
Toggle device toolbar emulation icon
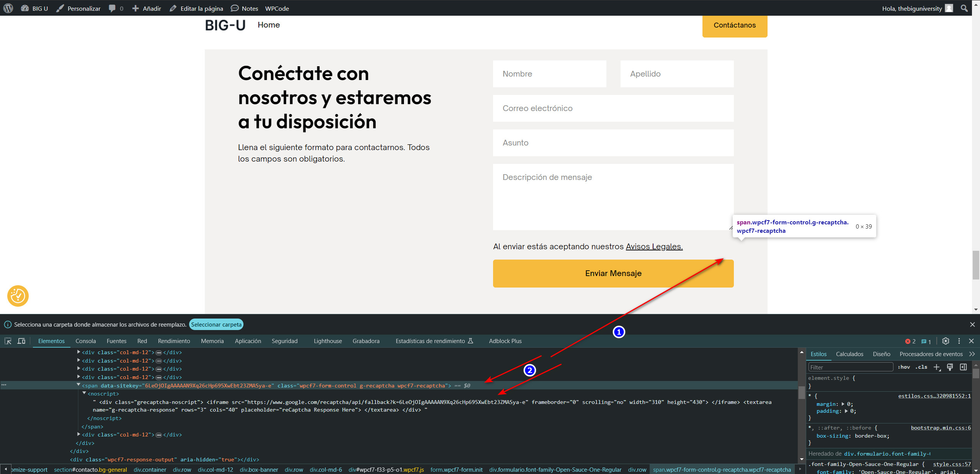(21, 341)
